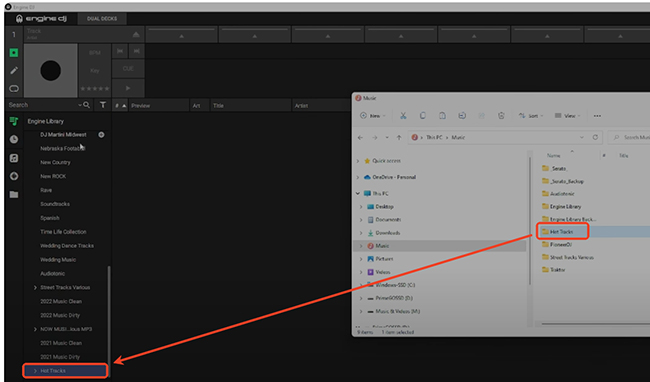This screenshot has width=650, height=382.
Task: Click Paste icon in Explorer toolbar
Action: pyautogui.click(x=442, y=116)
